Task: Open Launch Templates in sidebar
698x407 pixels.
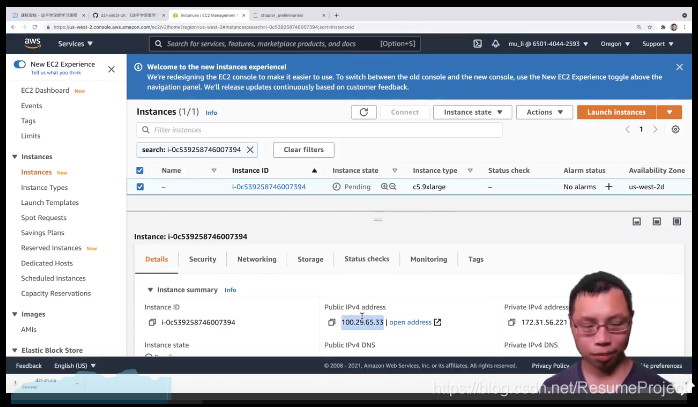Action: click(x=50, y=203)
